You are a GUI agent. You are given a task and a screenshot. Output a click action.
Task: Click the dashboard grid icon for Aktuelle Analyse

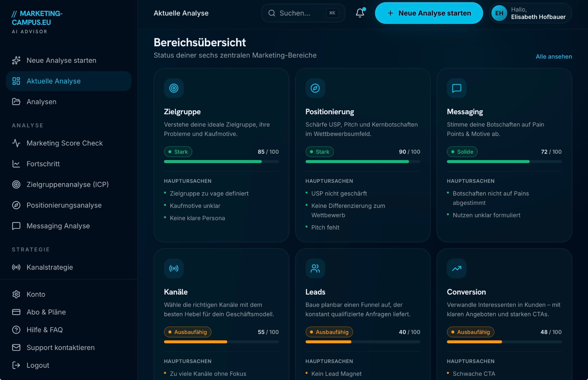tap(16, 81)
